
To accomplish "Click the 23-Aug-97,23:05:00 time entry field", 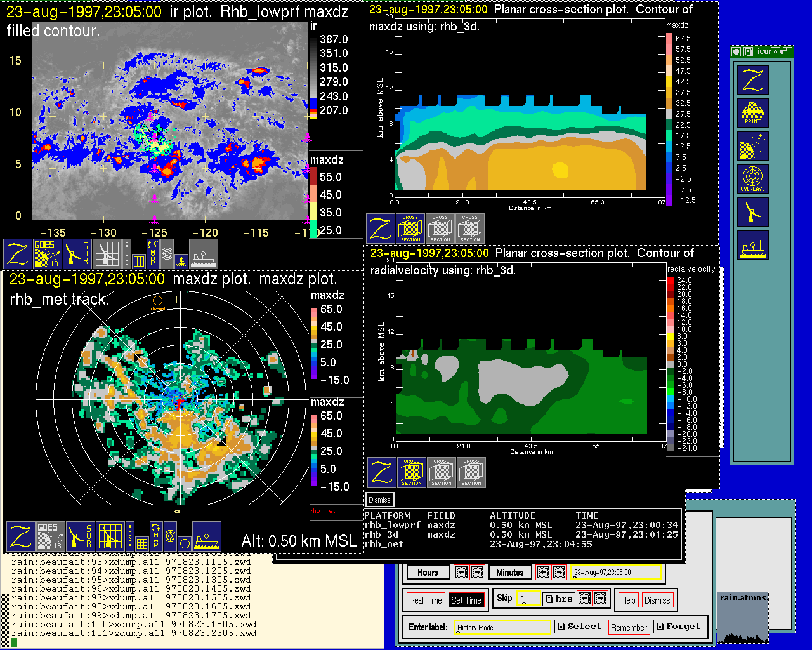I will (x=615, y=573).
